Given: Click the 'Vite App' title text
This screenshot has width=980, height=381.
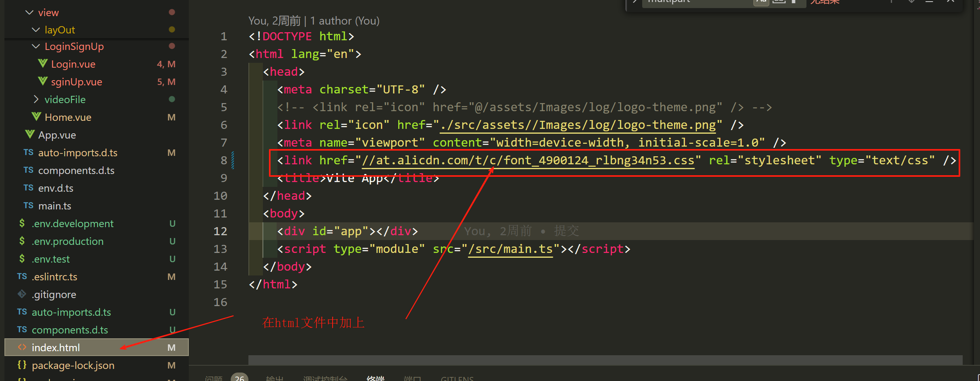Looking at the screenshot, I should [x=355, y=178].
